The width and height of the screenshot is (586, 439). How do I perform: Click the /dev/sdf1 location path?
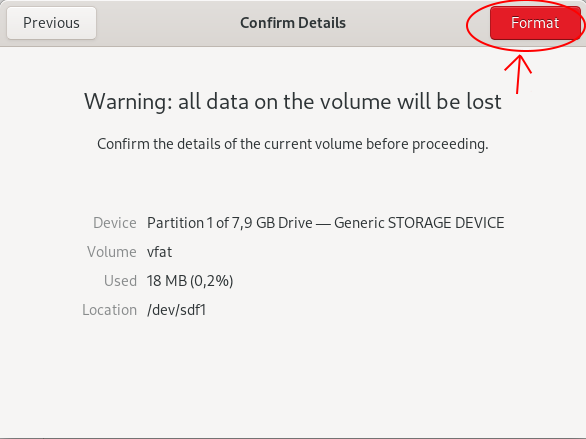(176, 310)
